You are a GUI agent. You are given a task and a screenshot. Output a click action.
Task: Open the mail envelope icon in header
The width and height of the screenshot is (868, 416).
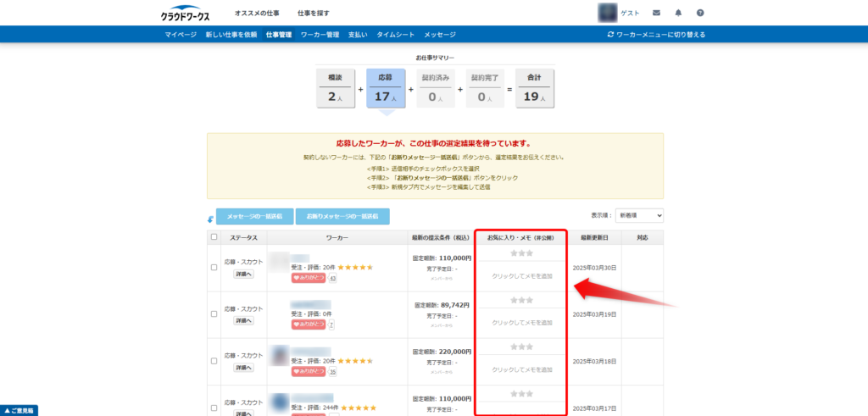[x=657, y=13]
